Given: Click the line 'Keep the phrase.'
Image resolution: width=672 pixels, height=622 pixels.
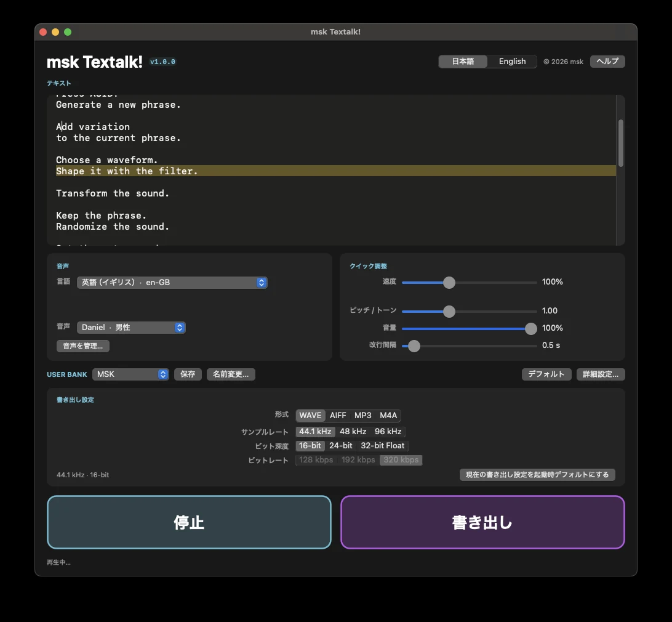Looking at the screenshot, I should (x=101, y=216).
